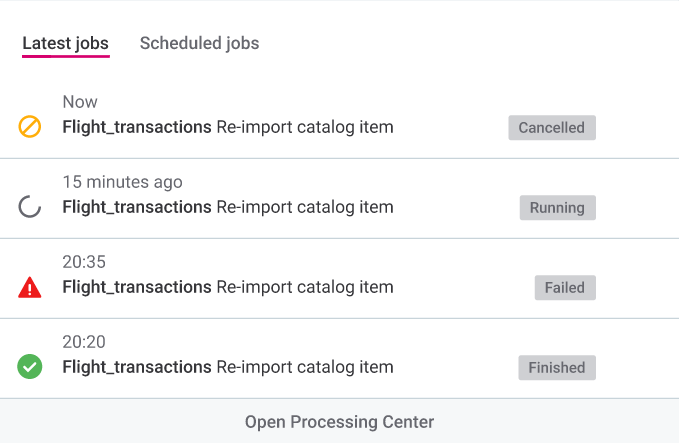The image size is (679, 443).
Task: Click the Finished status badge
Action: pyautogui.click(x=556, y=367)
